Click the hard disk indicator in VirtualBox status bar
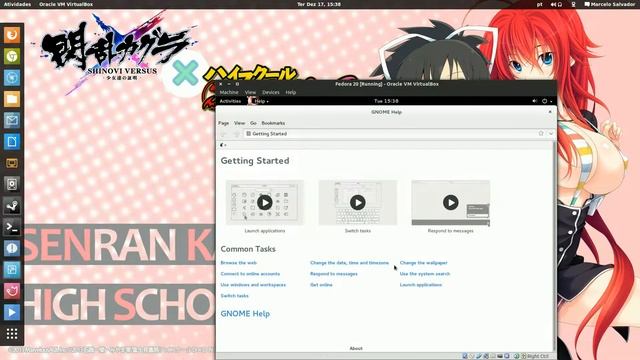640x360 pixels. 465,356
